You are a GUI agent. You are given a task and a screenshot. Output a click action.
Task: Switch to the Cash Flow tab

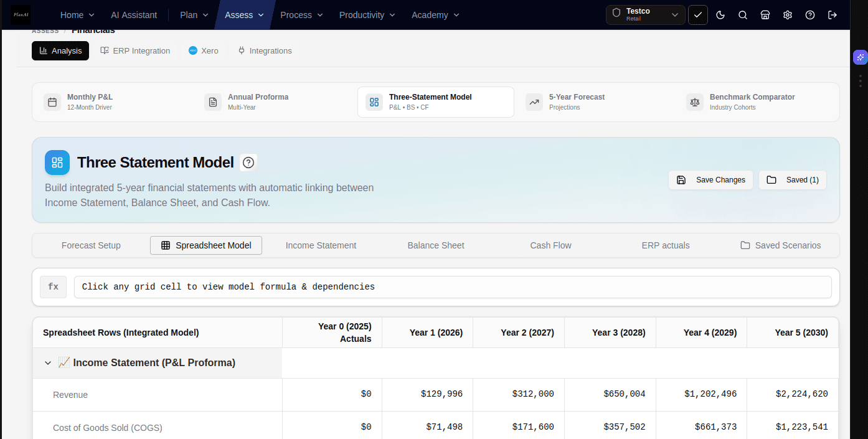coord(550,245)
